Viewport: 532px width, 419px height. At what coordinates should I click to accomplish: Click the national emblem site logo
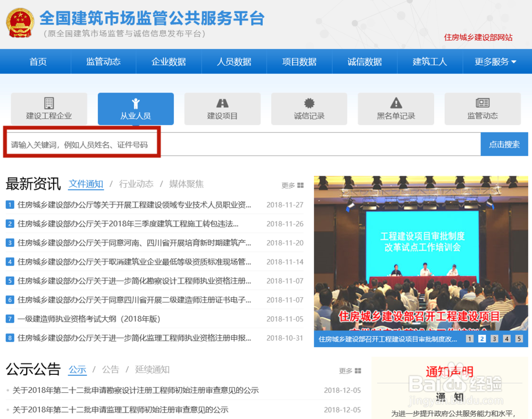click(x=20, y=22)
